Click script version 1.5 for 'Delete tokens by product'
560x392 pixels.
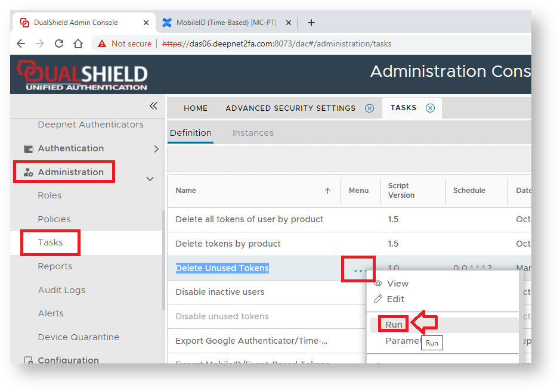click(393, 244)
